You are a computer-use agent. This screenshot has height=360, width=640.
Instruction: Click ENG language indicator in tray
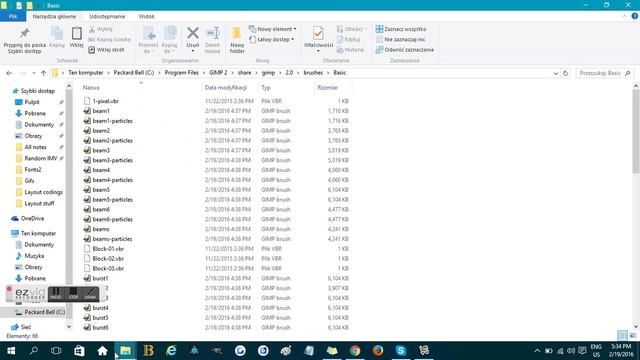pos(596,351)
